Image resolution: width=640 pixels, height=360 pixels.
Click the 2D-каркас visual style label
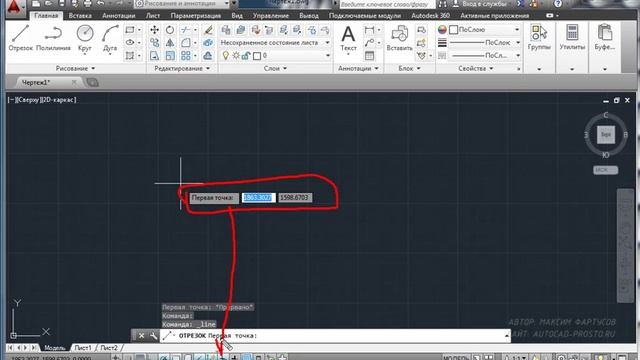(58, 100)
